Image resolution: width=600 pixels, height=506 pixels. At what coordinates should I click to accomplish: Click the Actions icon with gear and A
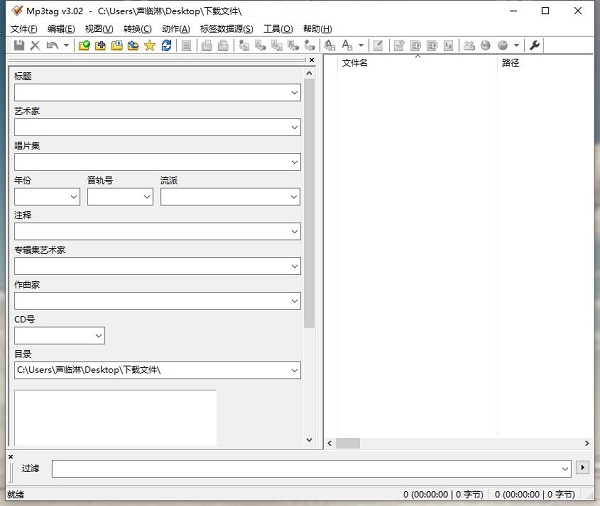[329, 45]
